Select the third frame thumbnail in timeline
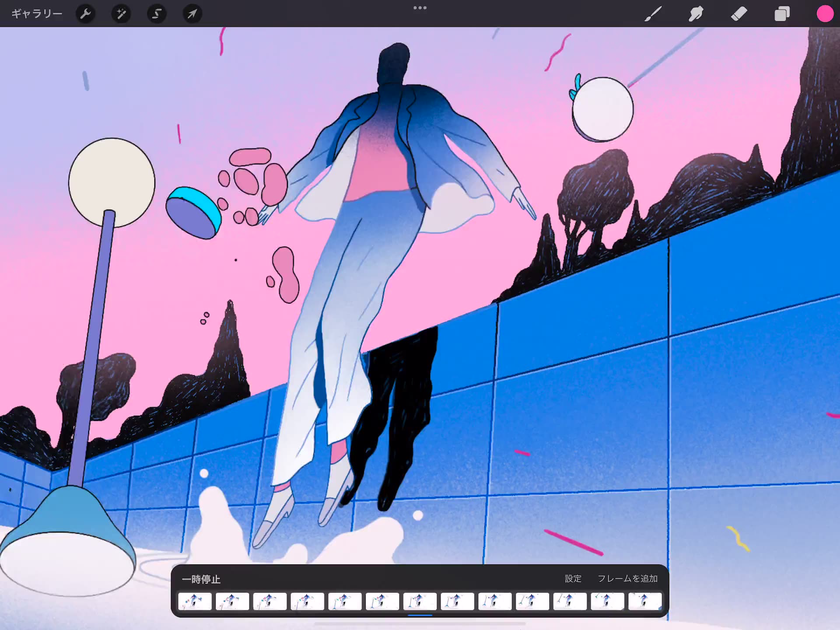This screenshot has width=840, height=630. tap(270, 602)
